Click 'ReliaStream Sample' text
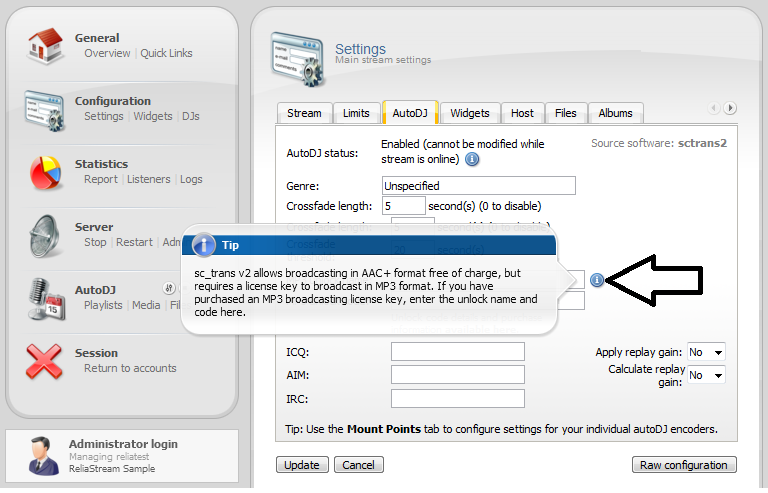Screen dimensions: 768x493 pyautogui.click(x=112, y=469)
